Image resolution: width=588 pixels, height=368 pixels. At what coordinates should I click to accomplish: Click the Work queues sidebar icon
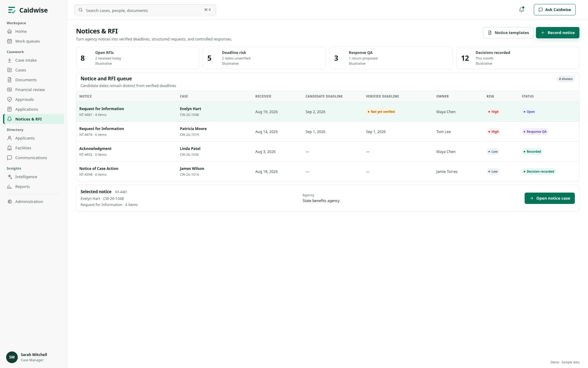tap(9, 41)
